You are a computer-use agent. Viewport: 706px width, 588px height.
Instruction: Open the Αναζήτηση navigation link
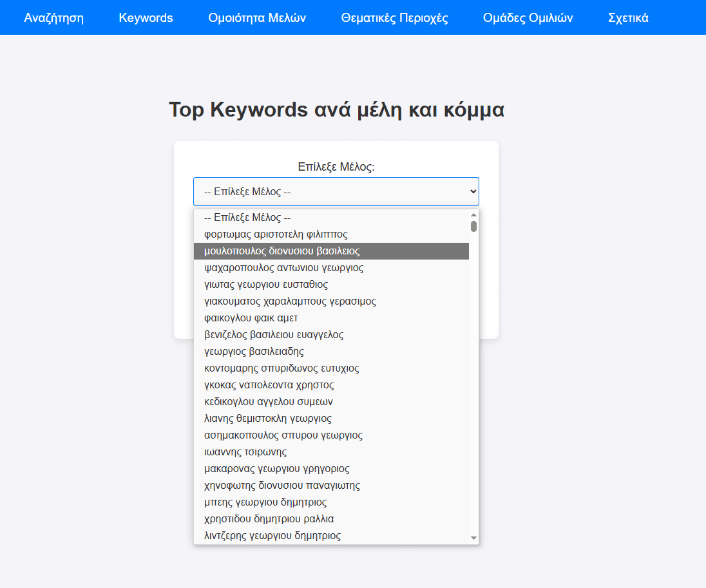[53, 17]
